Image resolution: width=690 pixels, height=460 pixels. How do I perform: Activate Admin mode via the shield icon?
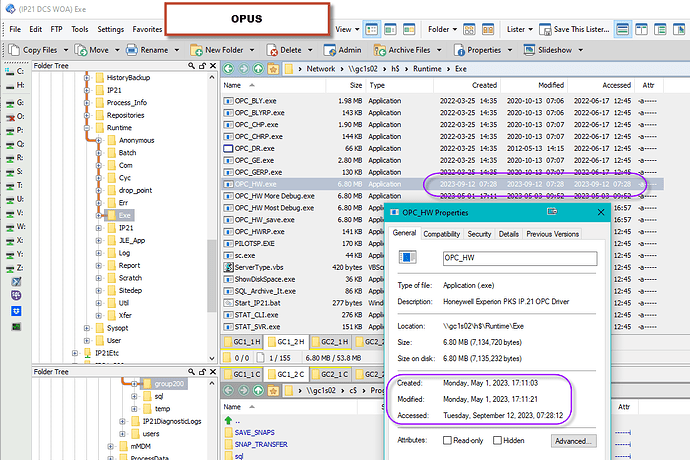click(330, 50)
